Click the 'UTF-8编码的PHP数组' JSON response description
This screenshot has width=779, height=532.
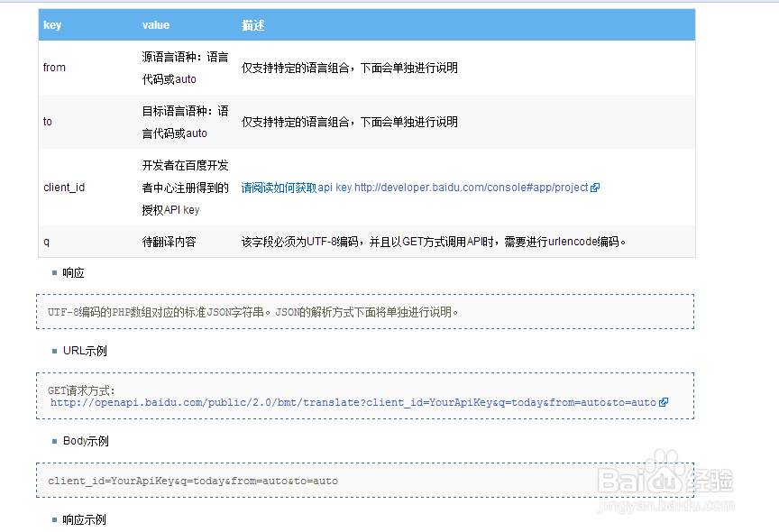point(252,313)
